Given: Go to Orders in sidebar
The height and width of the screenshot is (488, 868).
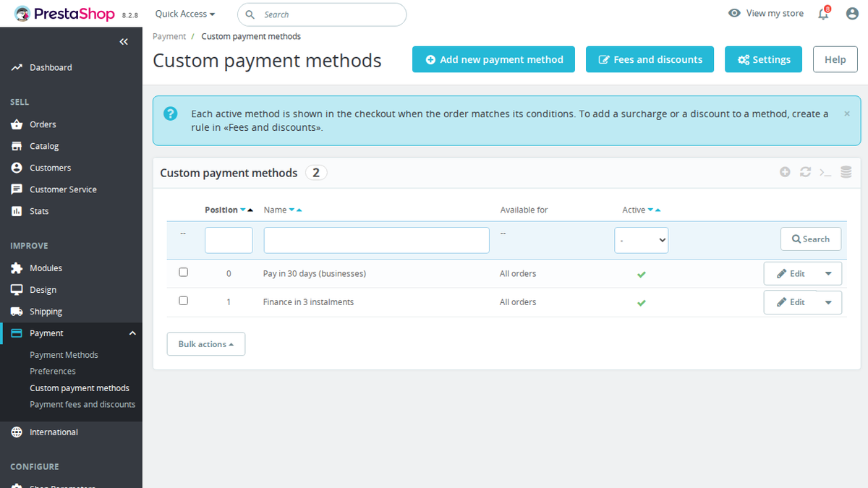Looking at the screenshot, I should click(43, 124).
